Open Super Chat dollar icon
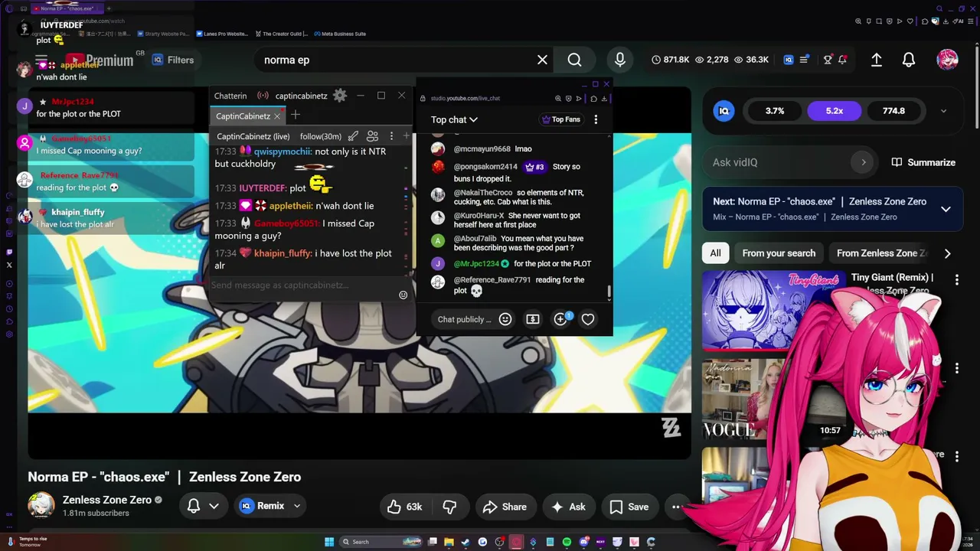 [x=533, y=319]
